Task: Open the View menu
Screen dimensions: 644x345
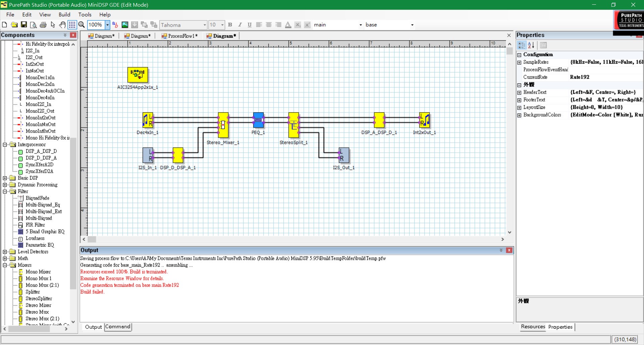Action: [x=45, y=15]
